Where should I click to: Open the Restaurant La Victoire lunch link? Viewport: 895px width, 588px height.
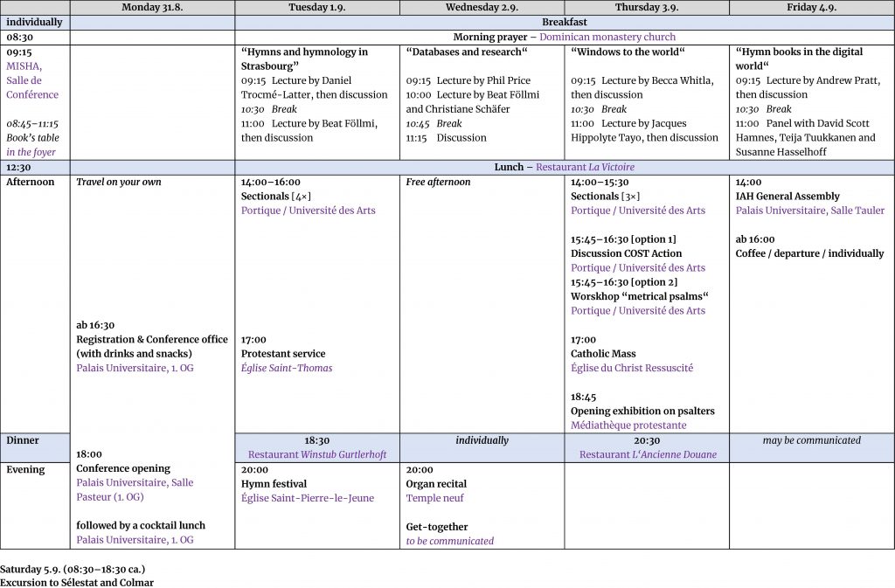(585, 167)
